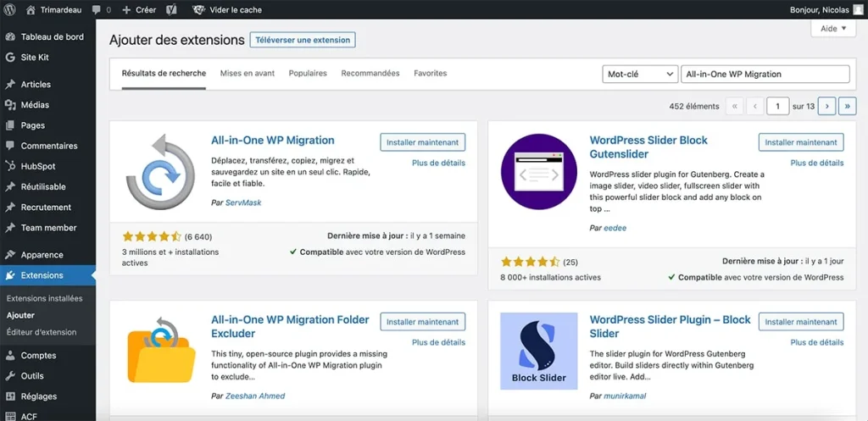Switch to the Populaires tab

pos(308,73)
